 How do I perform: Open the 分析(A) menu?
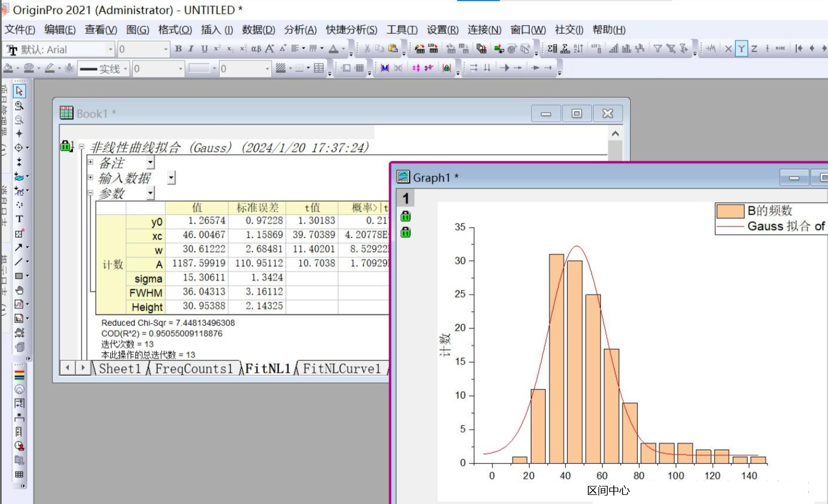(x=300, y=30)
